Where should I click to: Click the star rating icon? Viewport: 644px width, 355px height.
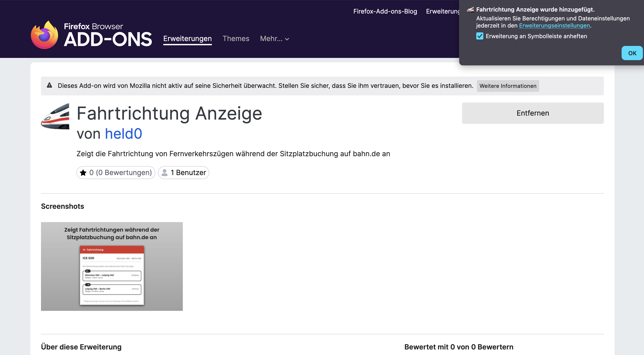(x=83, y=173)
